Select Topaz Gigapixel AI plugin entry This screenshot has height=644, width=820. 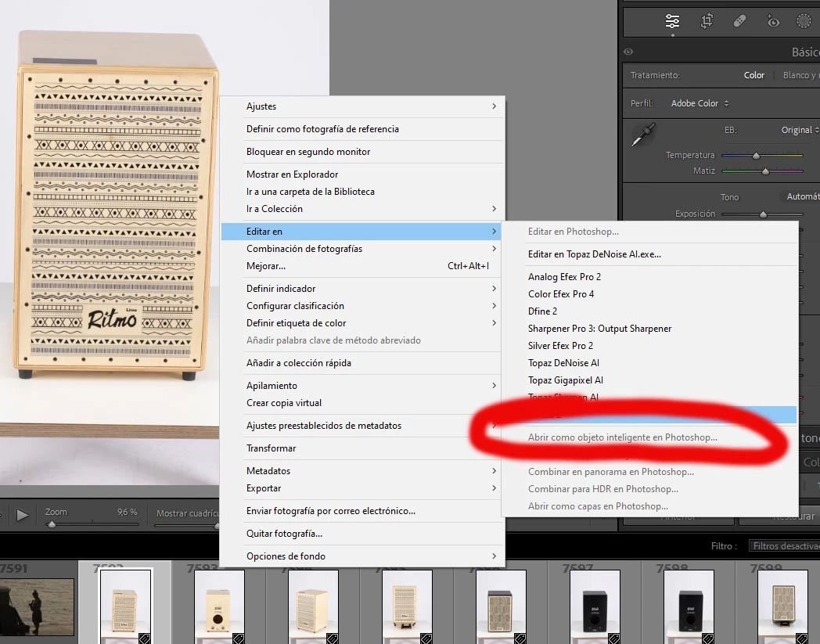tap(650, 380)
